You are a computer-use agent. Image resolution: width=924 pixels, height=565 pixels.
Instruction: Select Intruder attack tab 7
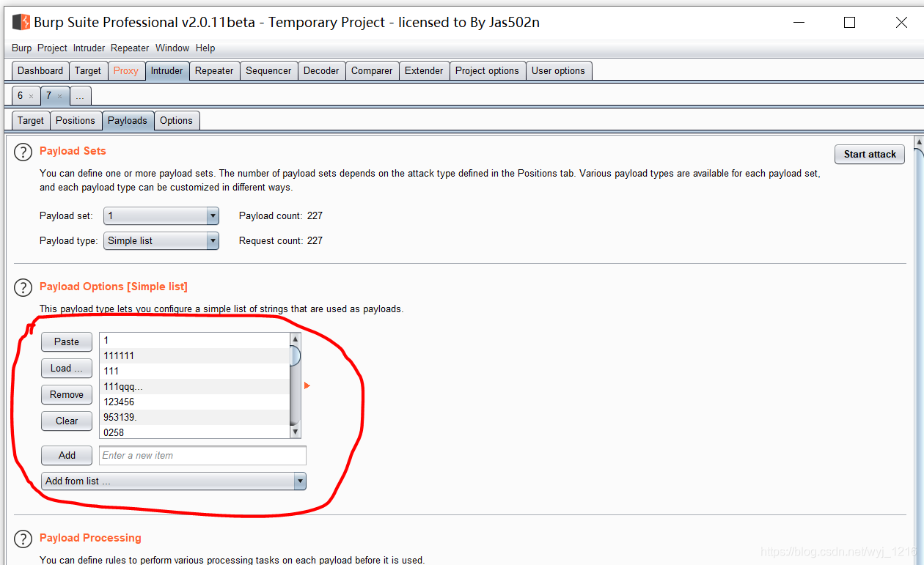point(48,96)
